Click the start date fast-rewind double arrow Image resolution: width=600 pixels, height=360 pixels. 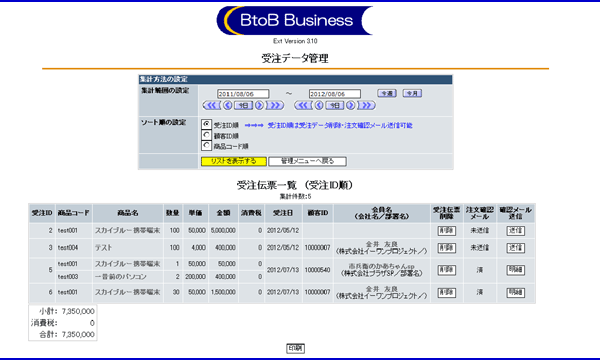click(212, 105)
